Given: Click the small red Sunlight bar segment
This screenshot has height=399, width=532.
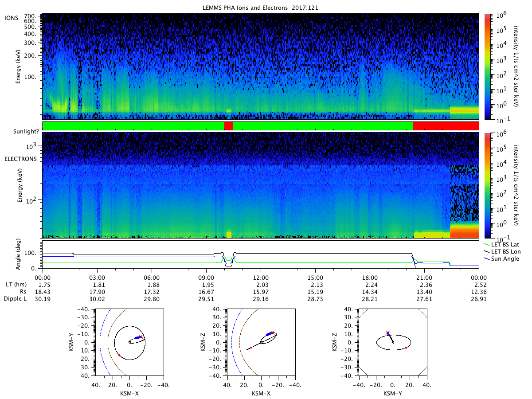Looking at the screenshot, I should tap(229, 126).
